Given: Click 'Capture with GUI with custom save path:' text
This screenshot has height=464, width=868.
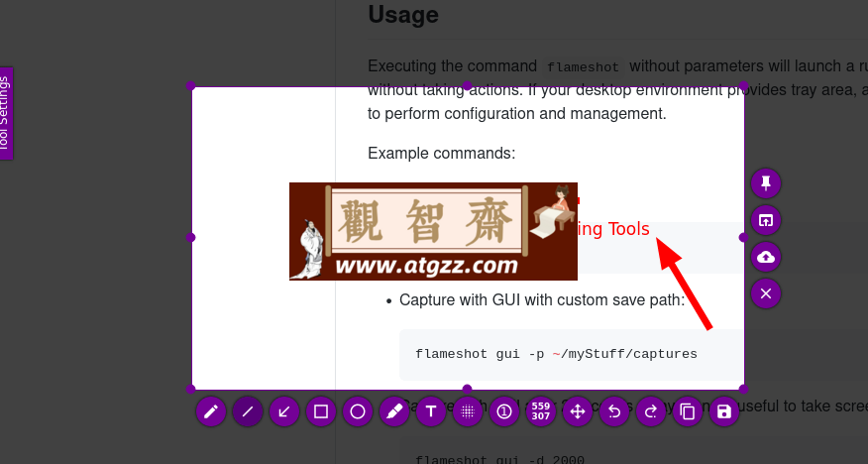Looking at the screenshot, I should 542,300.
